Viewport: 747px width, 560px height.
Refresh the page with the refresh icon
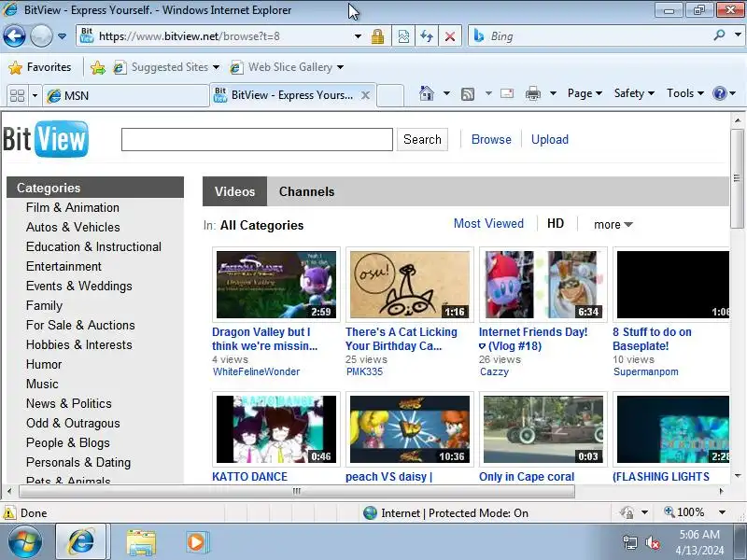(427, 36)
